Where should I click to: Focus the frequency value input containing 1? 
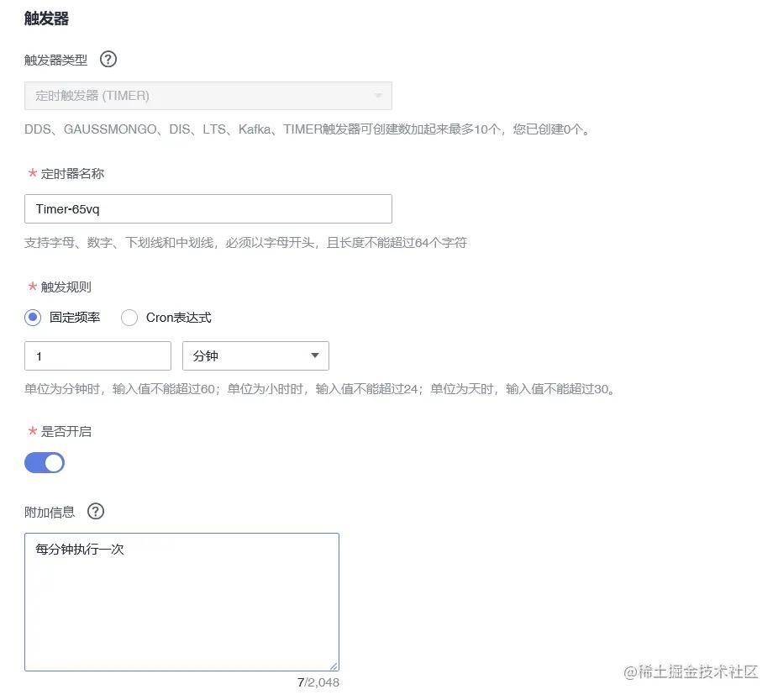pyautogui.click(x=97, y=355)
